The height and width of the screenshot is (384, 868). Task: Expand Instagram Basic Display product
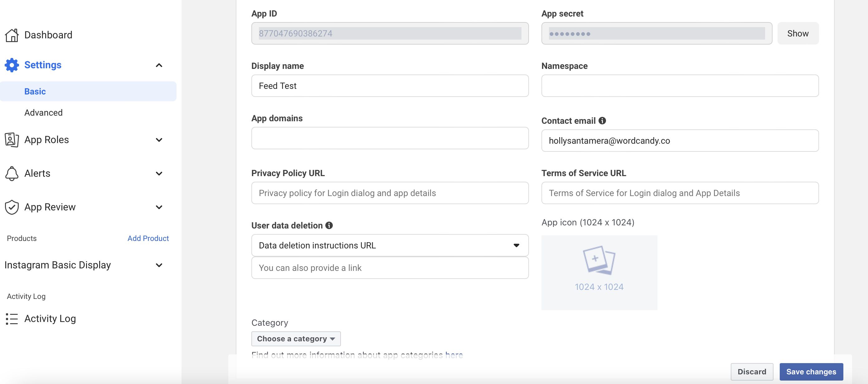tap(159, 265)
